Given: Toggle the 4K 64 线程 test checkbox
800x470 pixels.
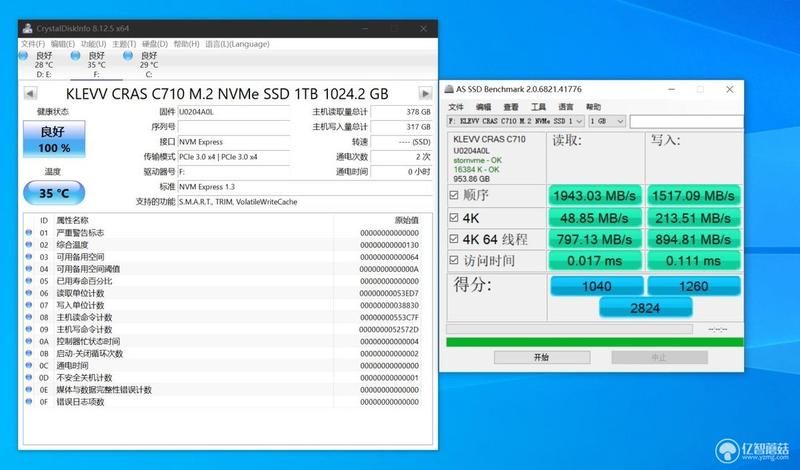Looking at the screenshot, I should [454, 239].
